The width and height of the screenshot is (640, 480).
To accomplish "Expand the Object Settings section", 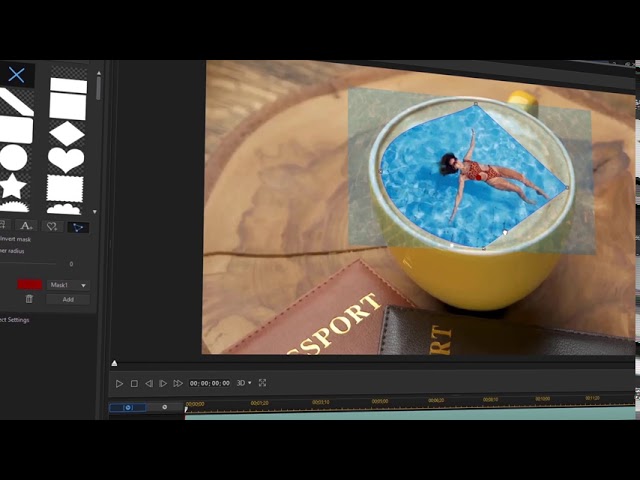I will [x=15, y=320].
